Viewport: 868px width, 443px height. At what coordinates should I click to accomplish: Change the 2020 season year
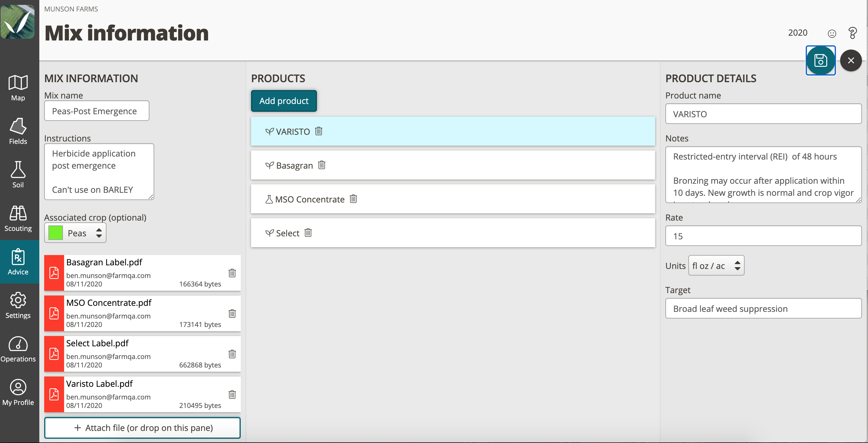(798, 33)
